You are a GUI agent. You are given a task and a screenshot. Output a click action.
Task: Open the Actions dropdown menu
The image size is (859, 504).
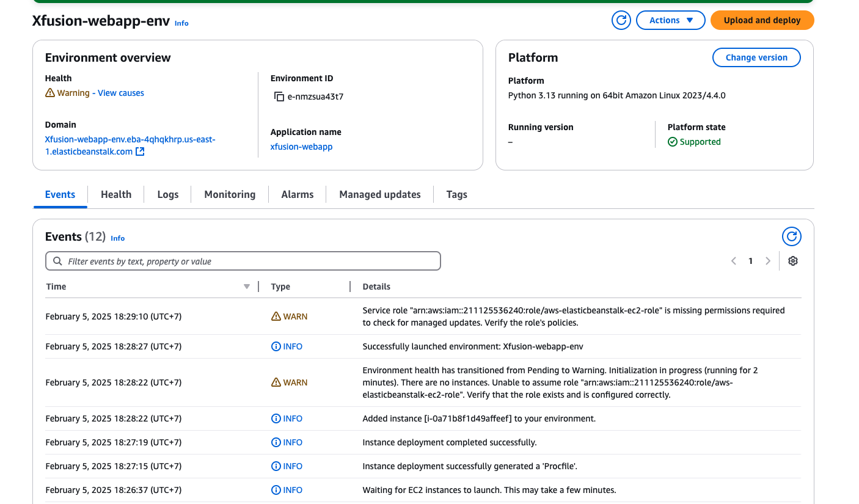[670, 20]
